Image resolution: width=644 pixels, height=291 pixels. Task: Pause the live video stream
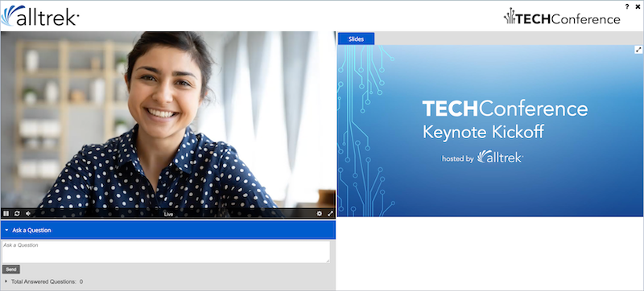(6, 214)
